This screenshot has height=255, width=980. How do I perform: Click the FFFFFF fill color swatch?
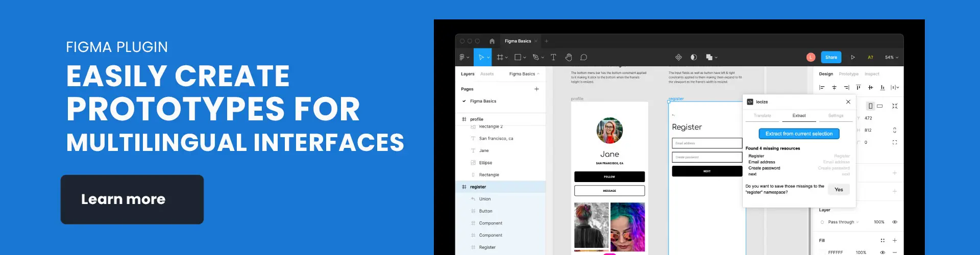coord(823,252)
